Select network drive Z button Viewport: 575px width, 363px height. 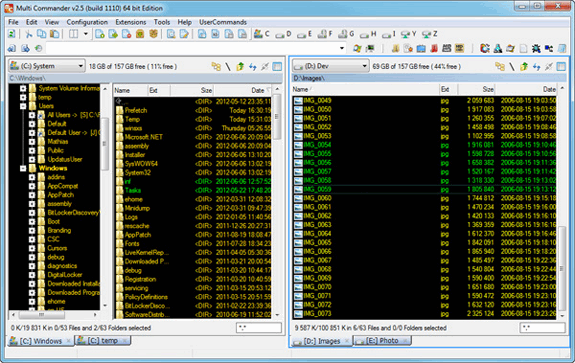430,34
